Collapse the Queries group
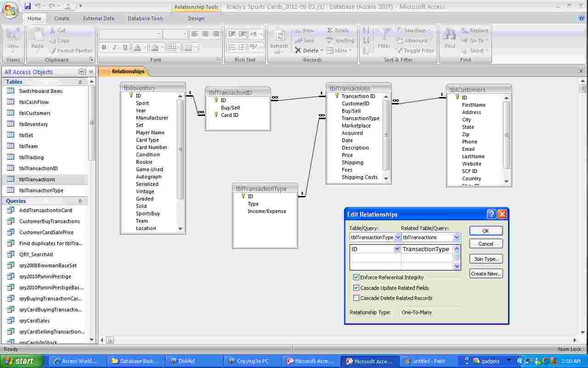The image size is (588, 368). (x=80, y=201)
